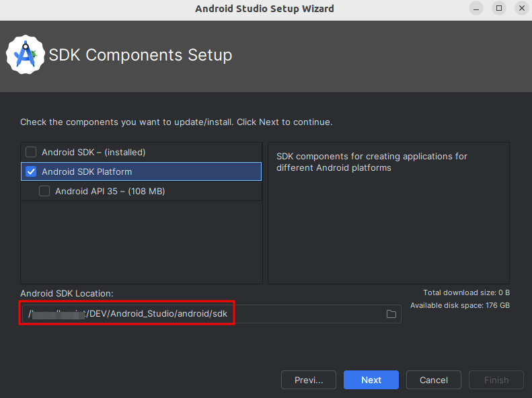Select the Android API 35 row text
The image size is (532, 398).
point(110,191)
